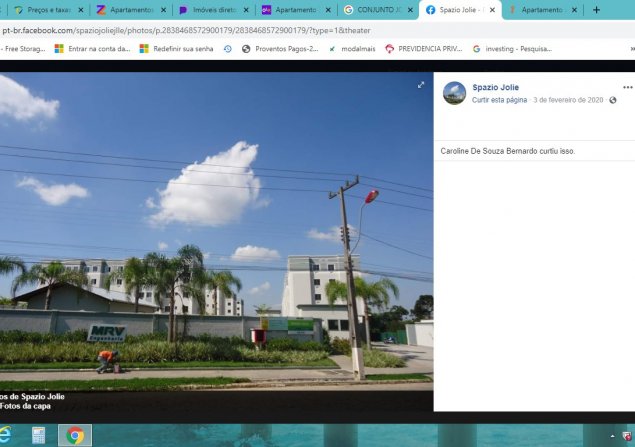635x447 pixels.
Task: Show hidden system tray icons arrow
Action: tap(612, 436)
